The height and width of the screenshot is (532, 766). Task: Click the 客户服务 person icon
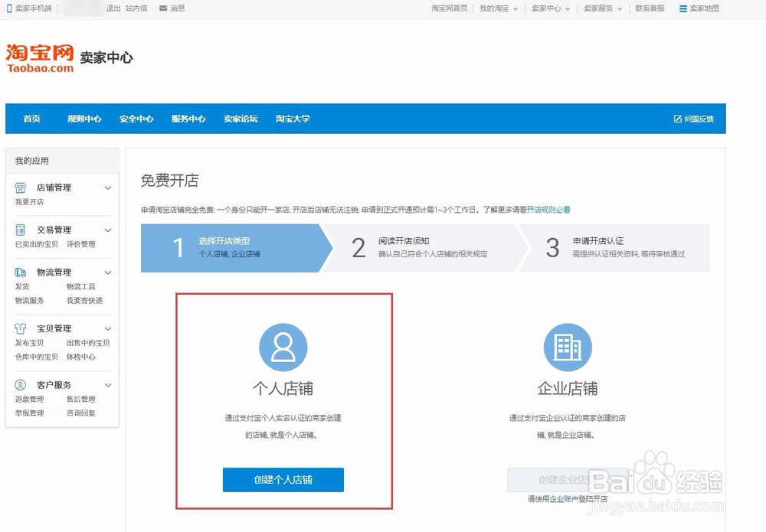point(20,384)
